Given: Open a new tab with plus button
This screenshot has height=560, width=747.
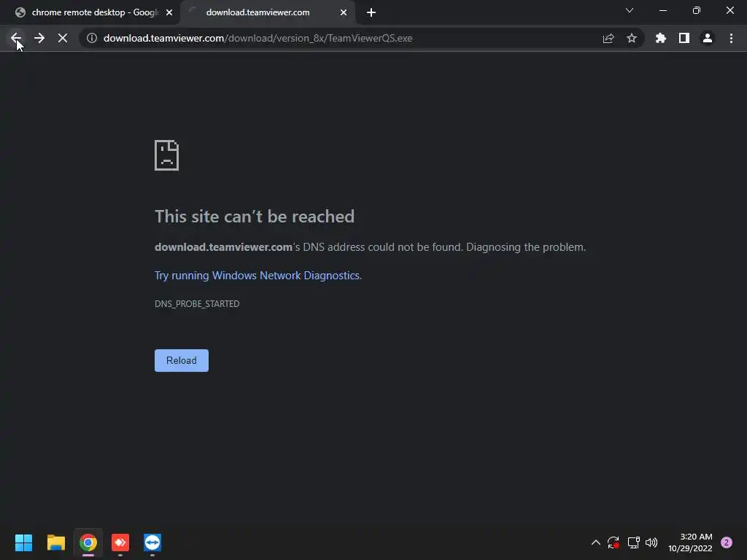Looking at the screenshot, I should [x=371, y=12].
